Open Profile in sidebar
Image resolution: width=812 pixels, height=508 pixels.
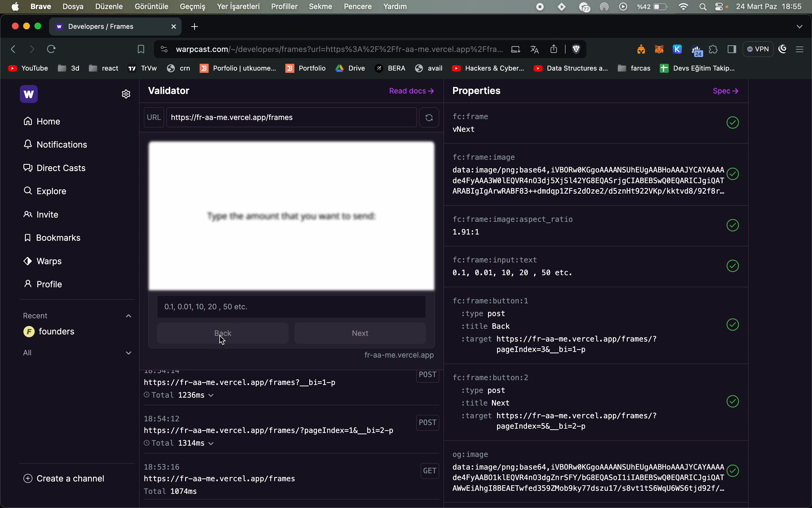(43, 284)
